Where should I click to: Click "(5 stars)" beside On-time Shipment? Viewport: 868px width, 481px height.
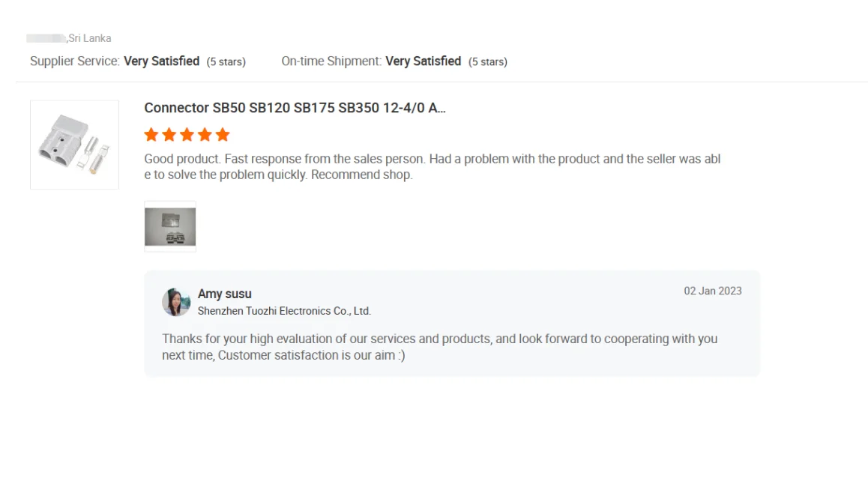pyautogui.click(x=488, y=61)
